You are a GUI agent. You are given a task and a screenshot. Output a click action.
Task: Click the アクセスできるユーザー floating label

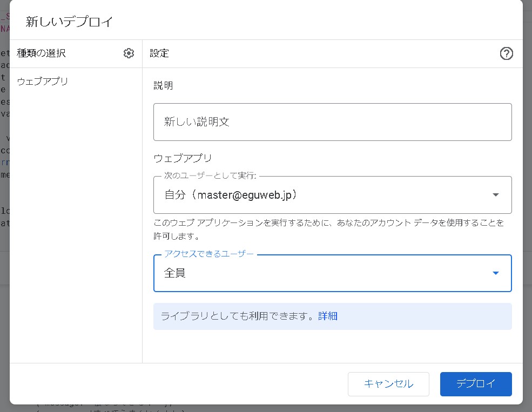click(208, 254)
